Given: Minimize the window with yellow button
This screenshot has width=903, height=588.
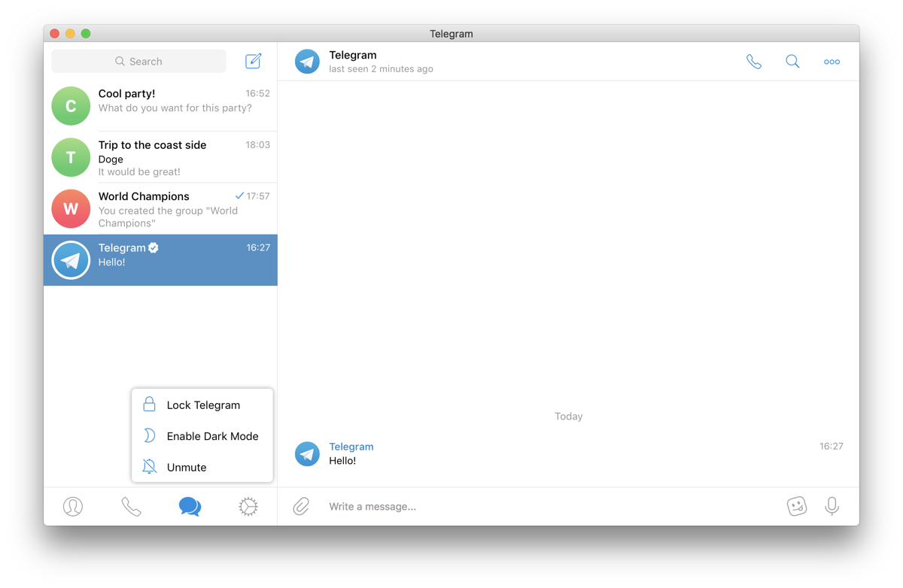Looking at the screenshot, I should [x=70, y=33].
